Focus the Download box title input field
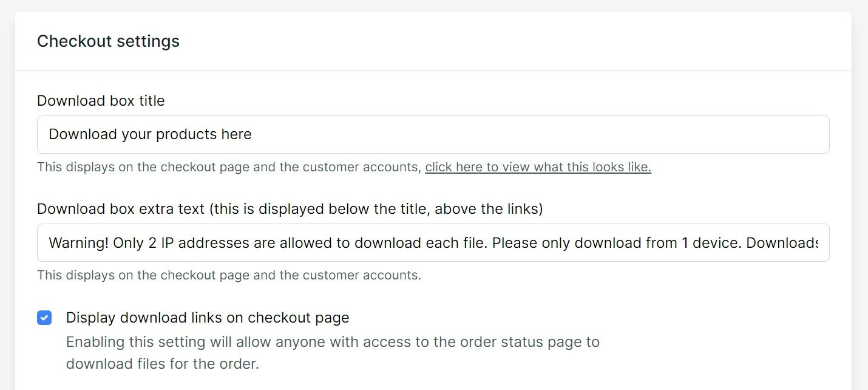The width and height of the screenshot is (868, 390). pyautogui.click(x=433, y=134)
